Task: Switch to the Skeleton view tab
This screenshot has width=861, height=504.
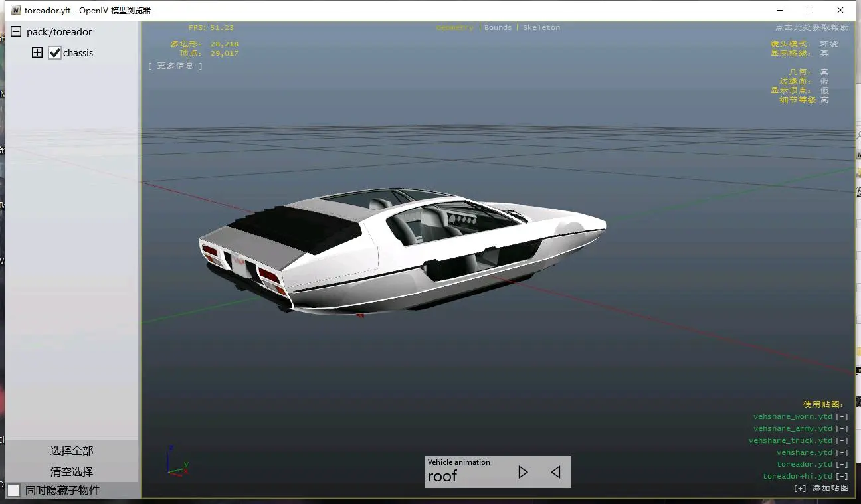Action: tap(541, 28)
